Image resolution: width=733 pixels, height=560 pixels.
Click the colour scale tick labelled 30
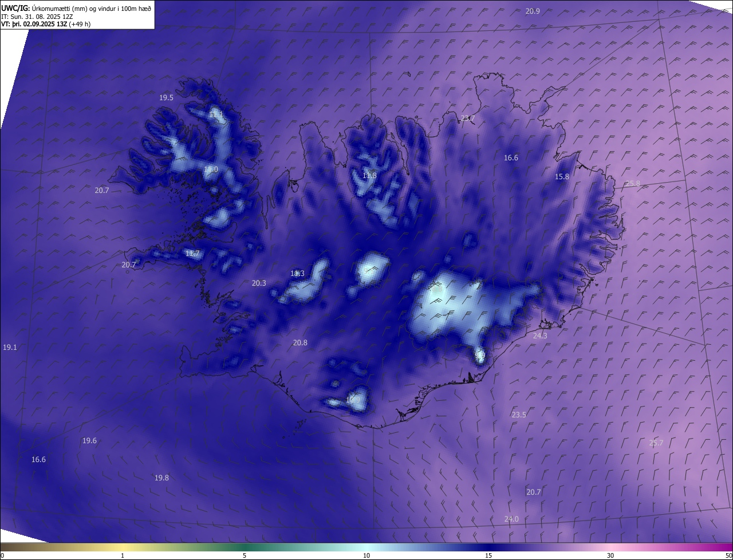tap(610, 555)
